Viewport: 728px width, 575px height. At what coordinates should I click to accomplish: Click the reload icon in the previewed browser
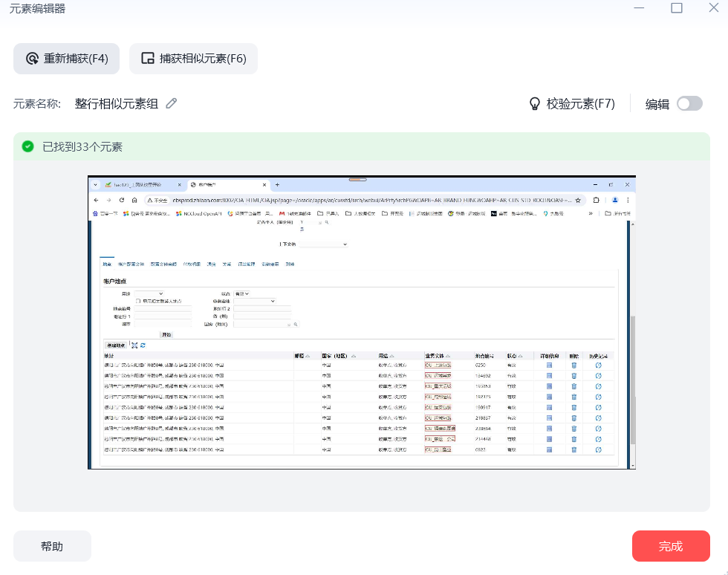[x=122, y=200]
